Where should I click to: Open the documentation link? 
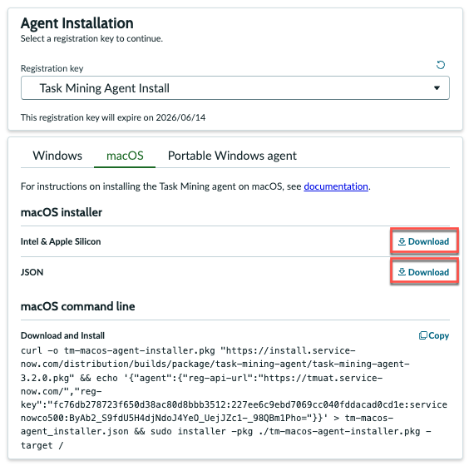coord(336,186)
